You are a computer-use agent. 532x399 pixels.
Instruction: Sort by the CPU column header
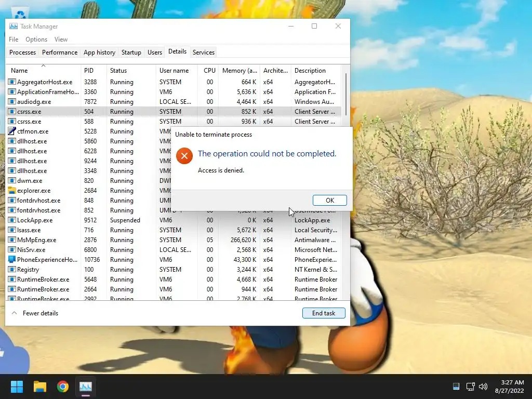[x=208, y=70]
